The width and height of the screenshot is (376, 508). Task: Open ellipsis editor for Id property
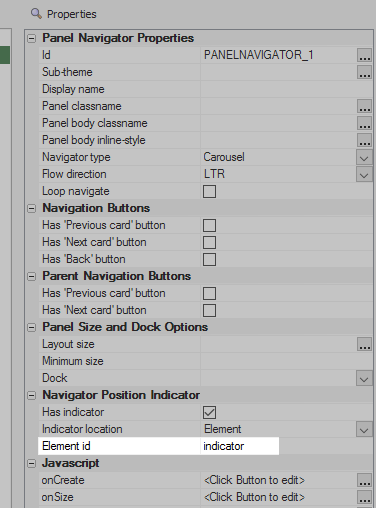(364, 55)
